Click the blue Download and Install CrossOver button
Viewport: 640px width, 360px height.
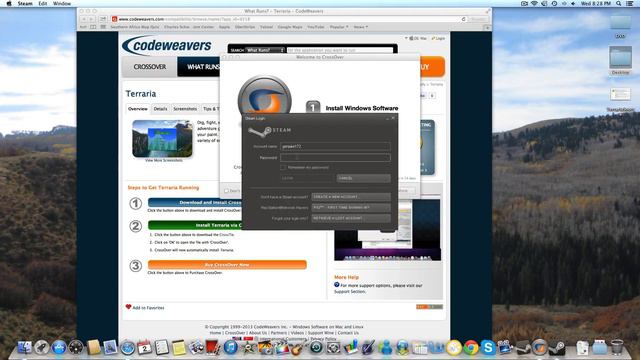click(x=195, y=202)
